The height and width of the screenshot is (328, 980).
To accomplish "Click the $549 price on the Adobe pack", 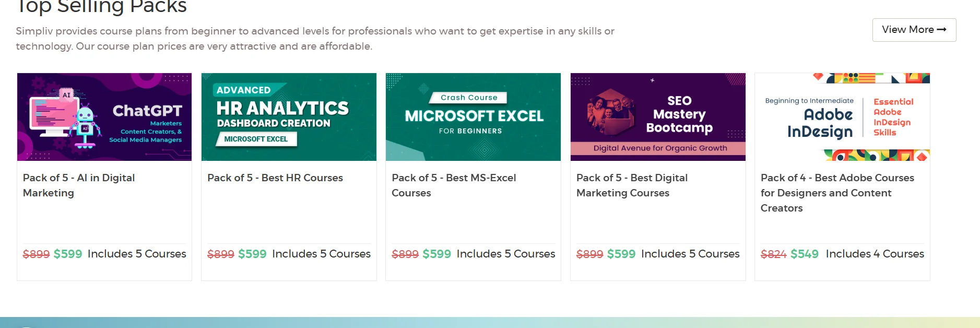I will [804, 254].
